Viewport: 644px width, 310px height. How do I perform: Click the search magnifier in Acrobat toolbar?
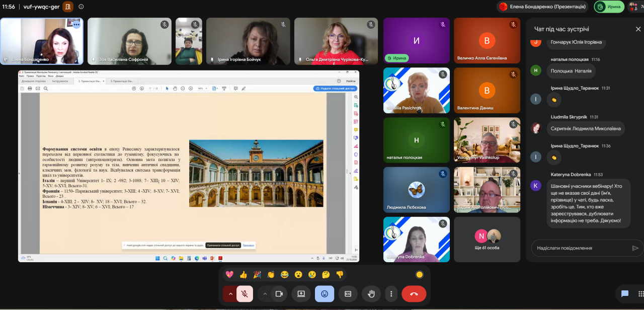(x=46, y=89)
